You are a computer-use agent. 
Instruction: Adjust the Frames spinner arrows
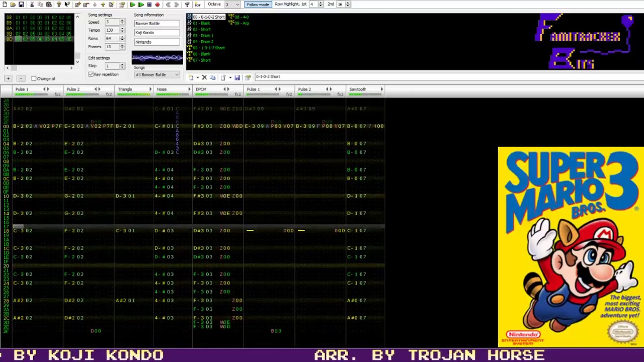(x=122, y=47)
